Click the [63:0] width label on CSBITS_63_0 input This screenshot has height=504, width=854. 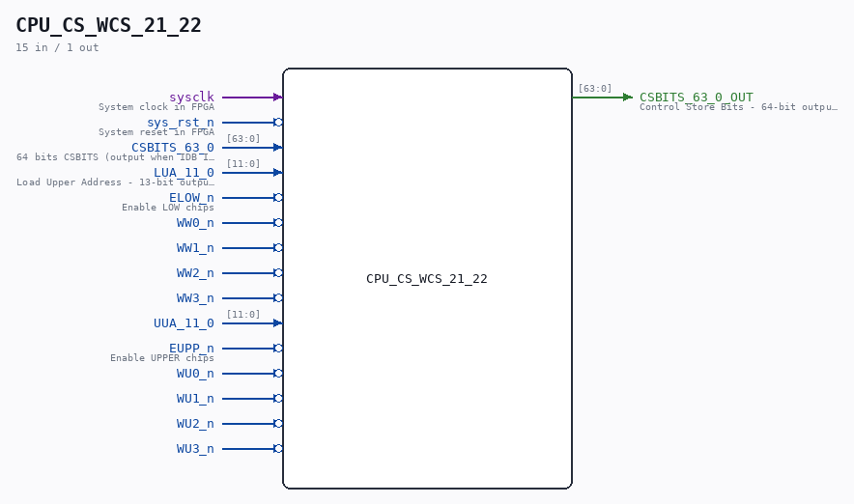point(243,139)
